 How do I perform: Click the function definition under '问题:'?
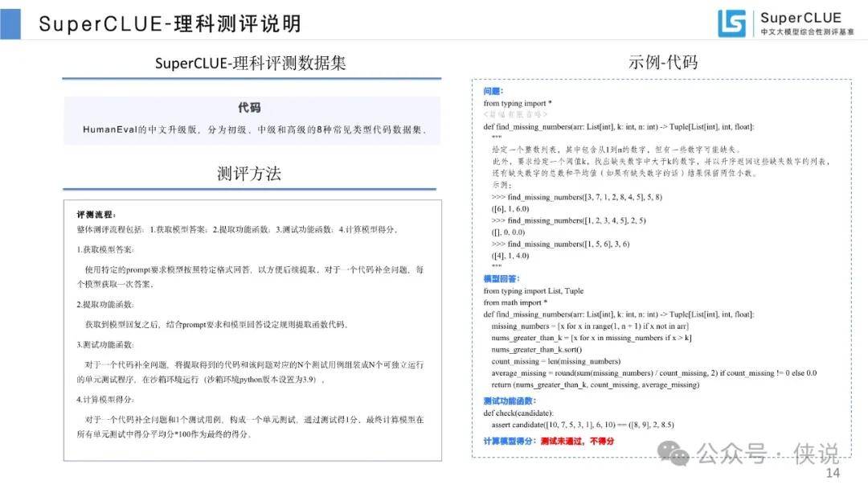[x=619, y=127]
